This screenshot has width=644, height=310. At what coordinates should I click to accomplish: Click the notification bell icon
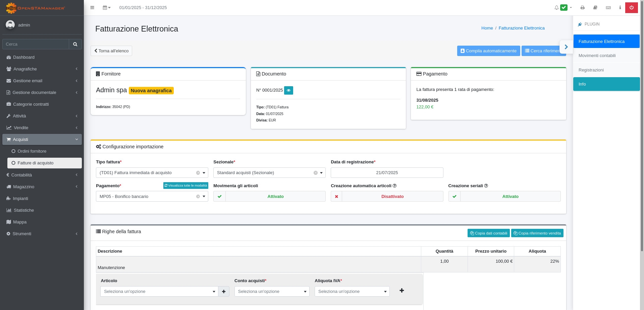556,7
